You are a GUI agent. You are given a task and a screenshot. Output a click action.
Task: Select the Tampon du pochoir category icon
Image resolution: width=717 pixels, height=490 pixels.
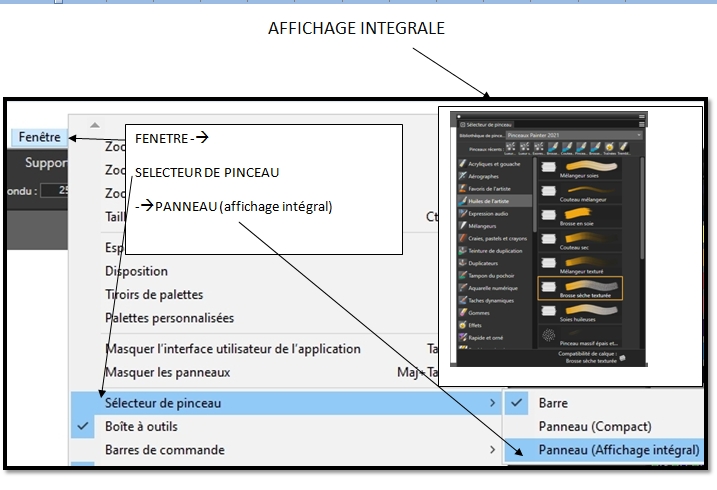coord(463,275)
